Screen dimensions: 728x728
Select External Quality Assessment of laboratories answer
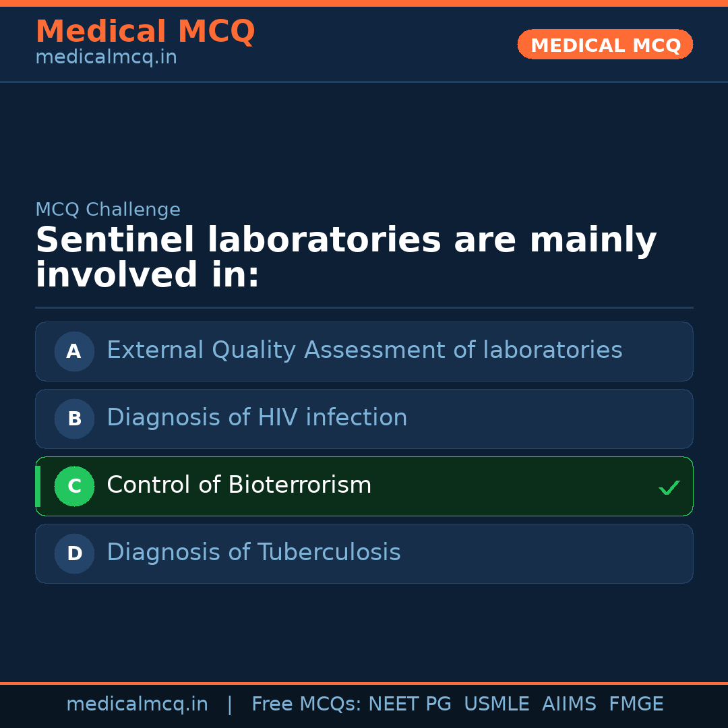(x=364, y=351)
